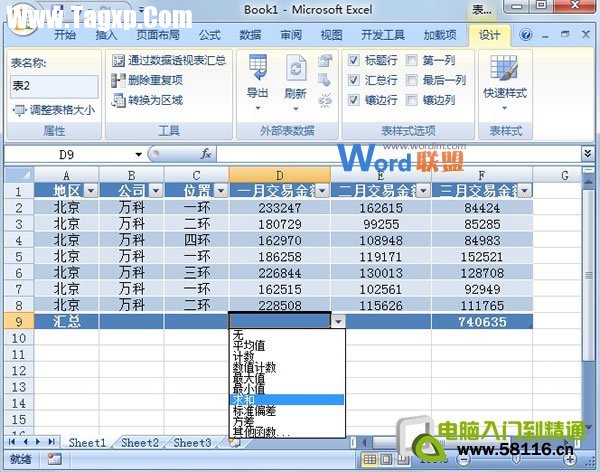600x472 pixels.
Task: Click cell F9 showing 740635
Action: 482,322
